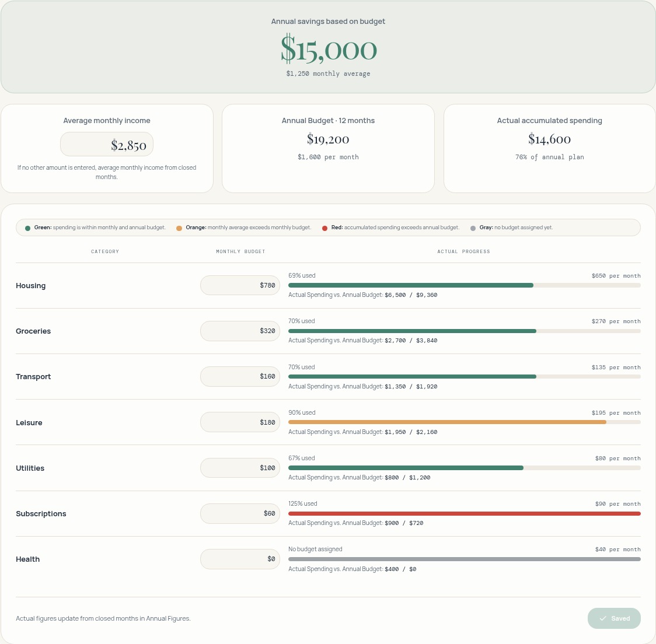This screenshot has width=656, height=644.
Task: Click the '$40 per month' value
Action: [x=617, y=550]
